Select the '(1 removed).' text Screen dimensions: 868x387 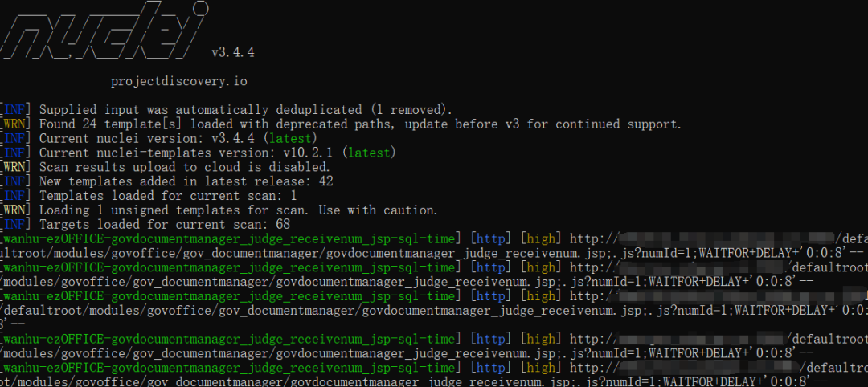point(410,109)
